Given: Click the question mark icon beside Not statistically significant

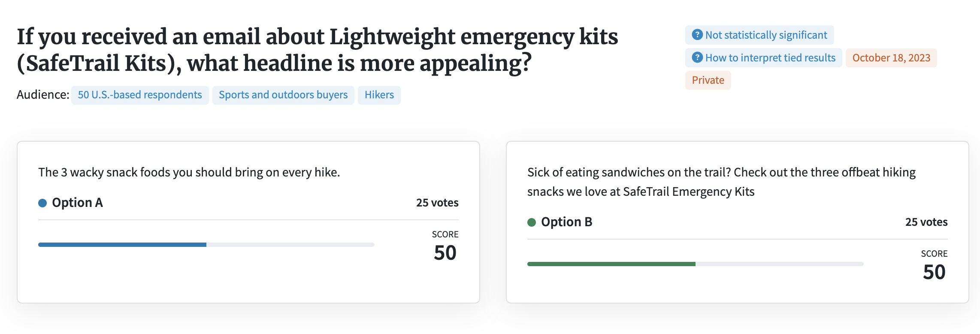Looking at the screenshot, I should click(698, 35).
